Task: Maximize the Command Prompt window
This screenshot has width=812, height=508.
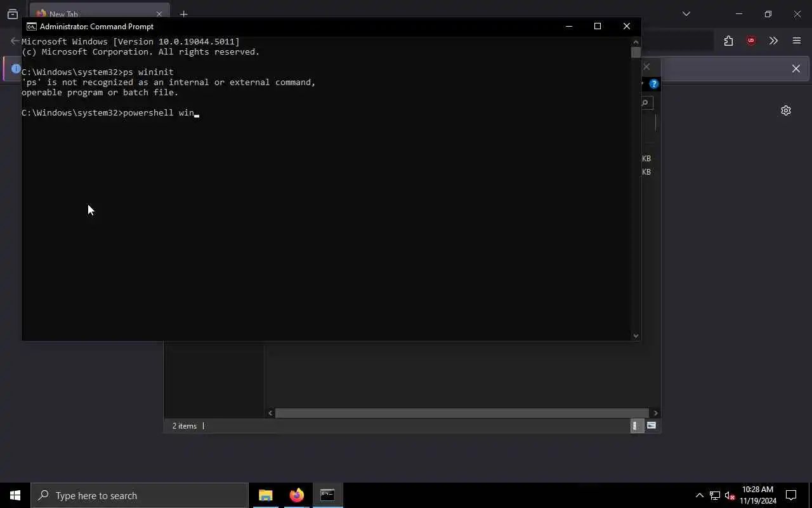Action: [x=598, y=26]
